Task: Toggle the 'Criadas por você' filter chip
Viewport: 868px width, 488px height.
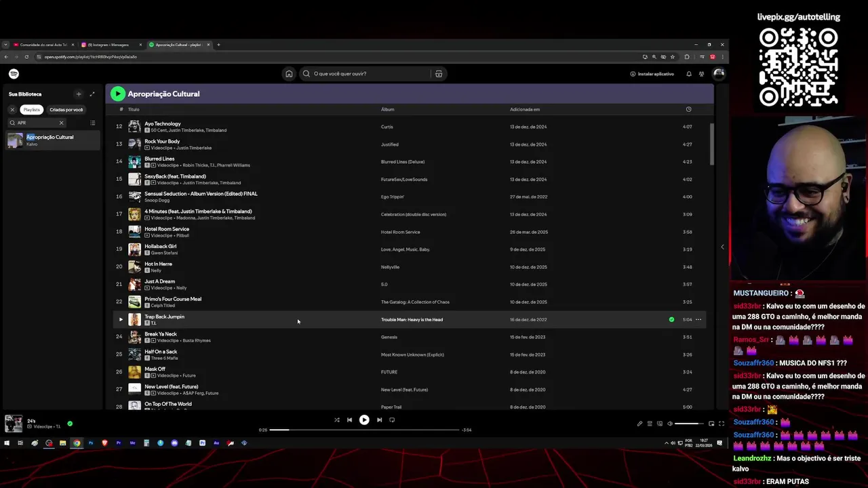Action: pyautogui.click(x=66, y=109)
